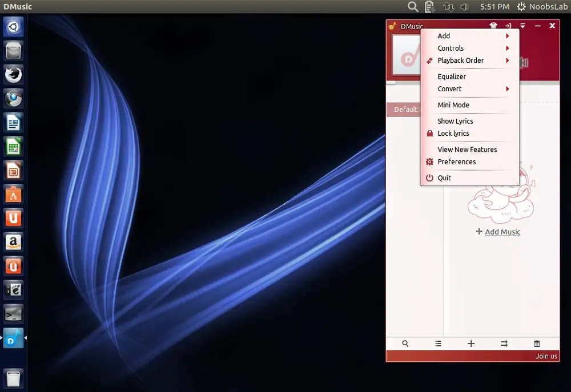The height and width of the screenshot is (392, 571).
Task: Click the gear icon next to Preferences
Action: 430,161
